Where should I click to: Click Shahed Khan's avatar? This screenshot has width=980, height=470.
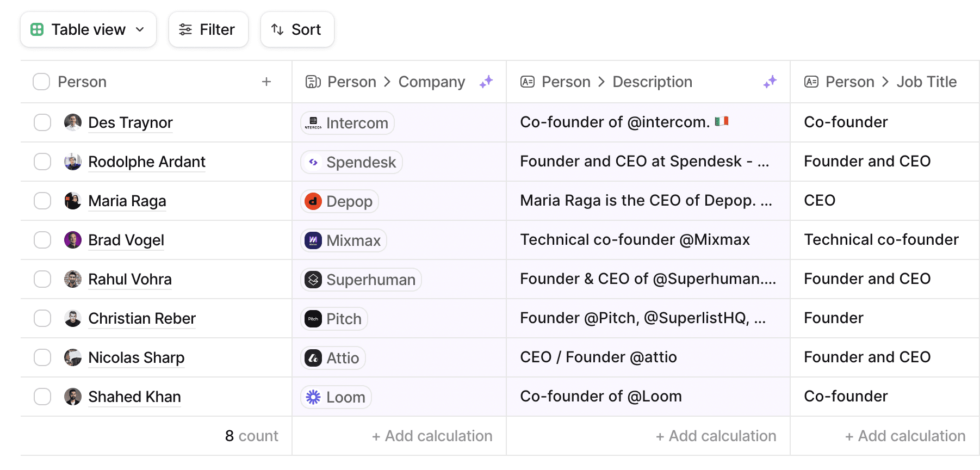(x=73, y=397)
